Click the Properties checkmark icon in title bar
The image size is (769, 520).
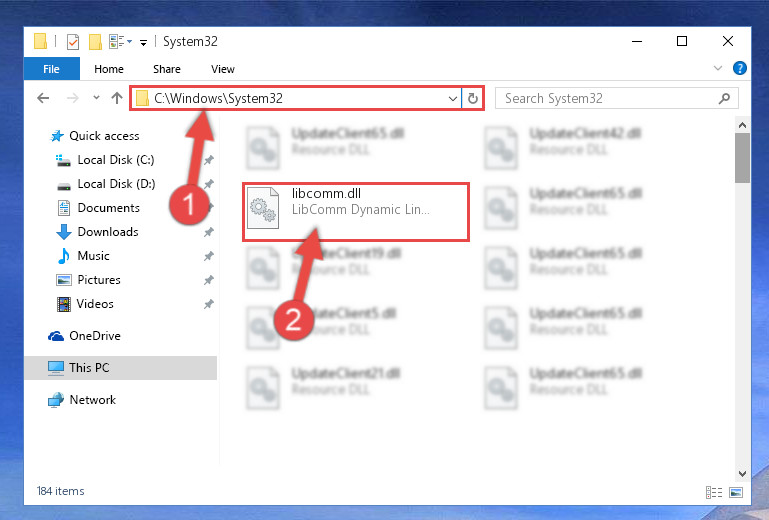(x=73, y=42)
